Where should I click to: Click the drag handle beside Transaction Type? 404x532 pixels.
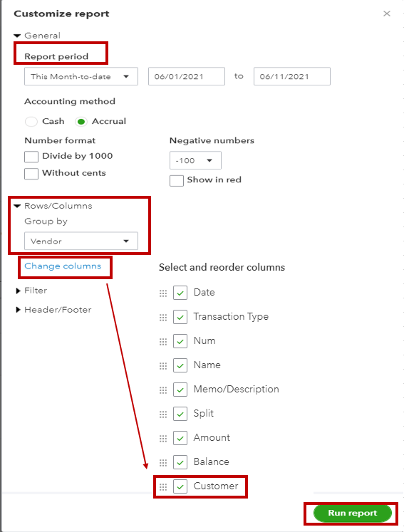click(x=163, y=317)
